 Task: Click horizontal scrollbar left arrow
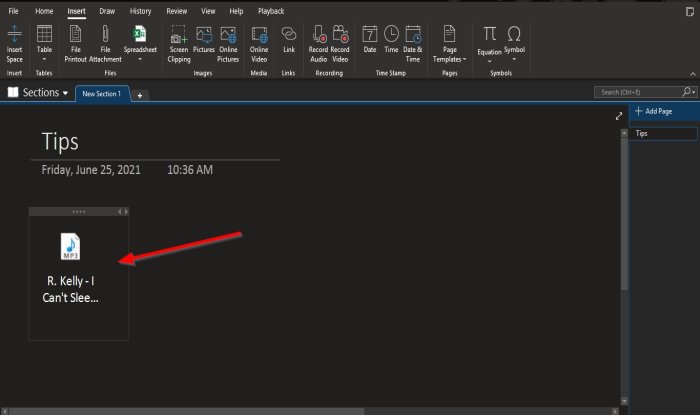coord(4,411)
